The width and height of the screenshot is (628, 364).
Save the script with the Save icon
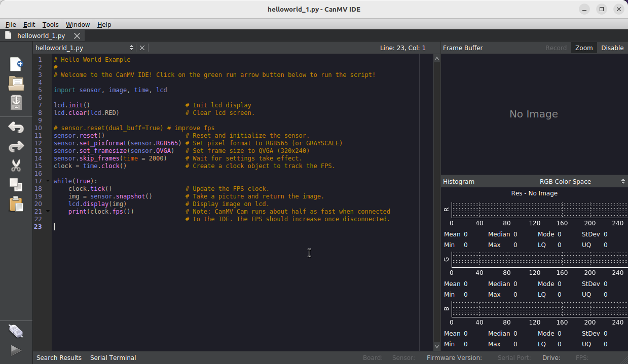pyautogui.click(x=16, y=102)
